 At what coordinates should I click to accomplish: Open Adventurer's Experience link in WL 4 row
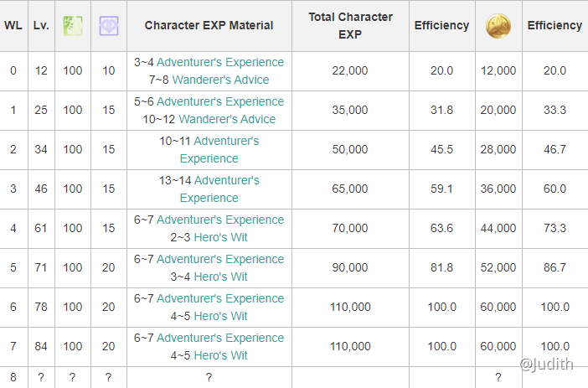(220, 220)
